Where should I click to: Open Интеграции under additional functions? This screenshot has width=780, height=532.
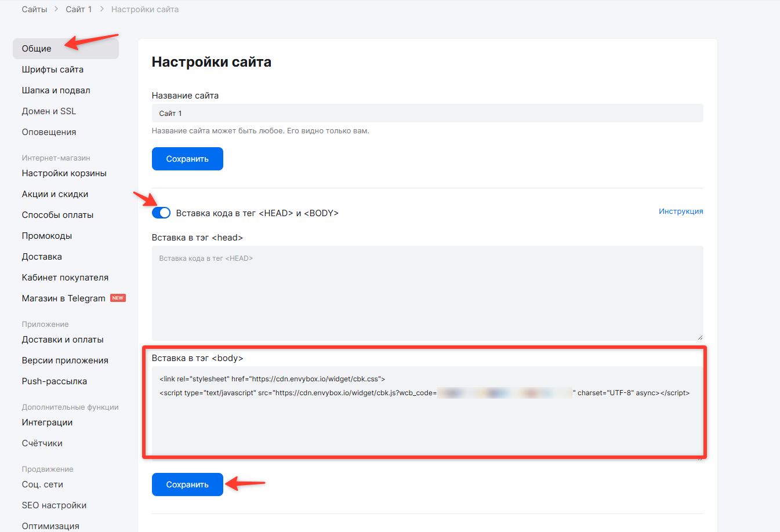pyautogui.click(x=47, y=422)
